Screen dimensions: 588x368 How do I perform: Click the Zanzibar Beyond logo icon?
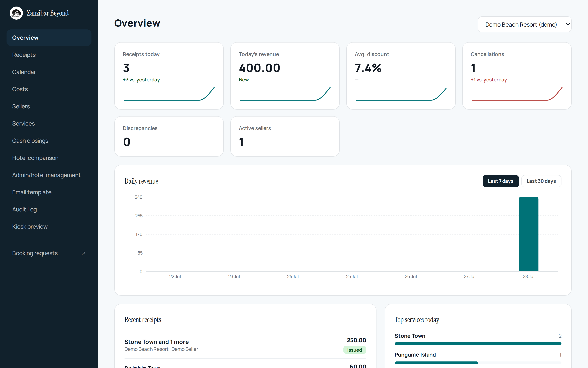(16, 13)
